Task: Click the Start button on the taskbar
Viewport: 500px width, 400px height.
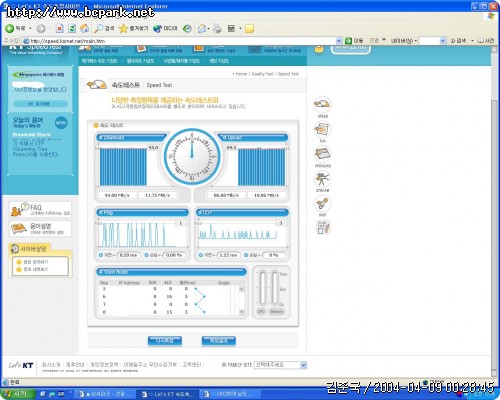Action: [18, 394]
